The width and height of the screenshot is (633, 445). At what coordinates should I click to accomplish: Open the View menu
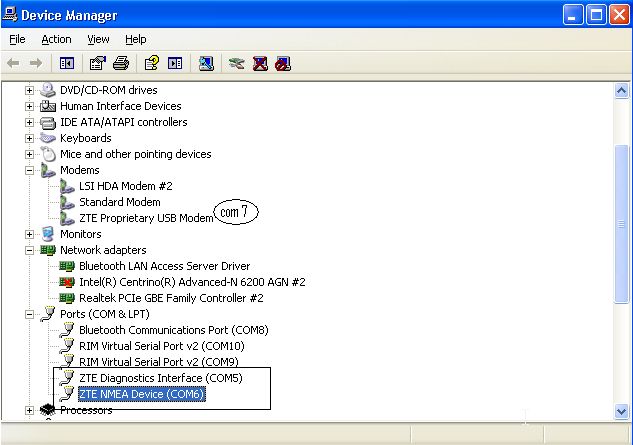tap(98, 39)
